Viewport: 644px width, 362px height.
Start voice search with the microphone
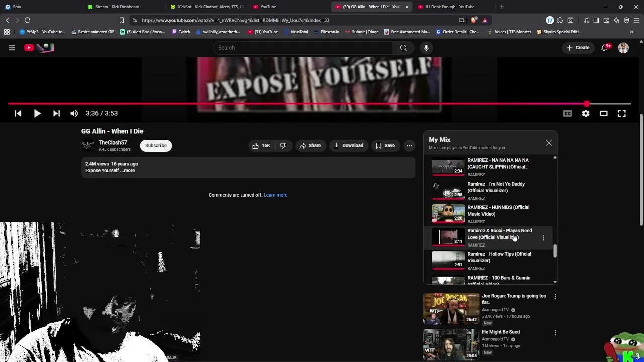tap(426, 48)
